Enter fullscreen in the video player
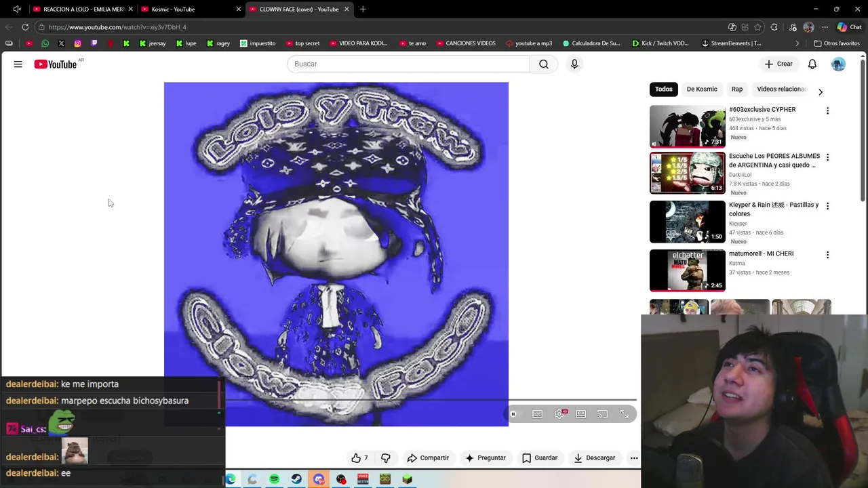The image size is (868, 488). 625,414
